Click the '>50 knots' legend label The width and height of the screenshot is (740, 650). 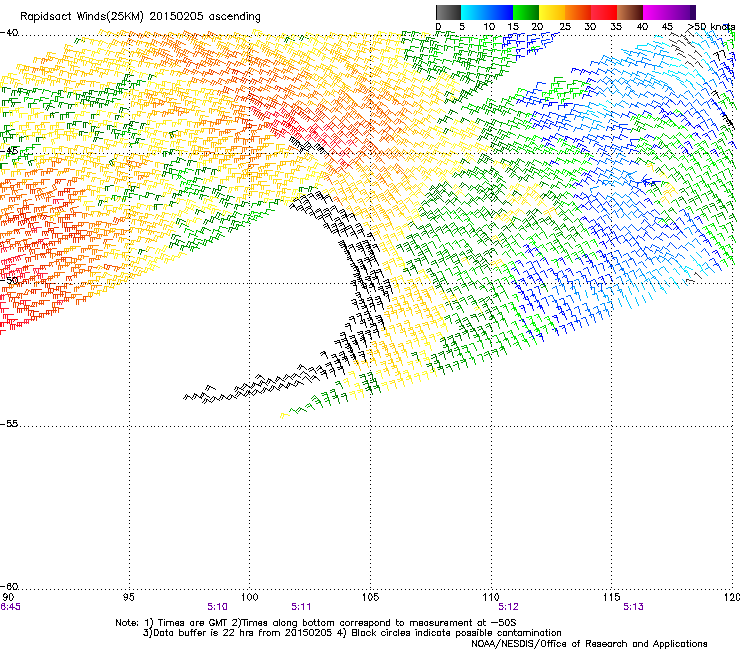pos(712,27)
